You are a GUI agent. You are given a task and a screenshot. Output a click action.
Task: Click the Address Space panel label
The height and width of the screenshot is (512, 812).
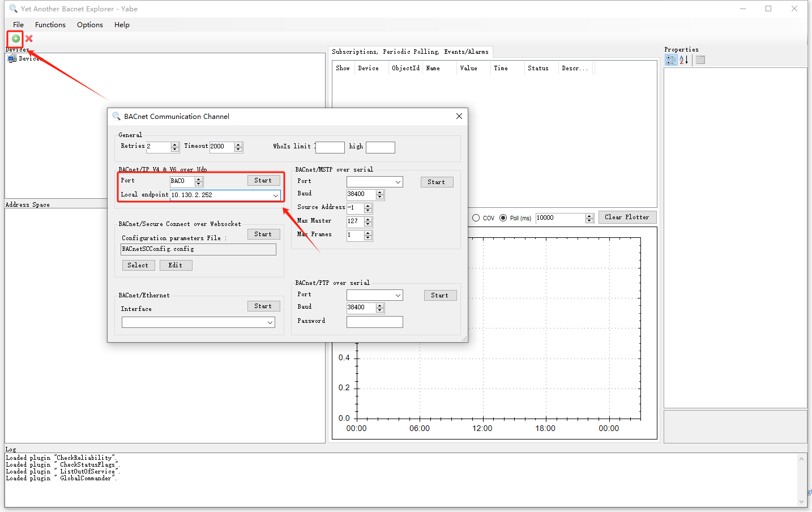click(x=28, y=205)
